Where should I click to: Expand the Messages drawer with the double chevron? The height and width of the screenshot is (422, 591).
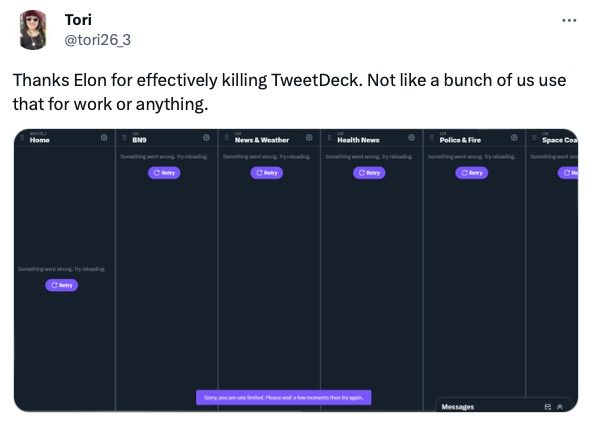click(560, 407)
